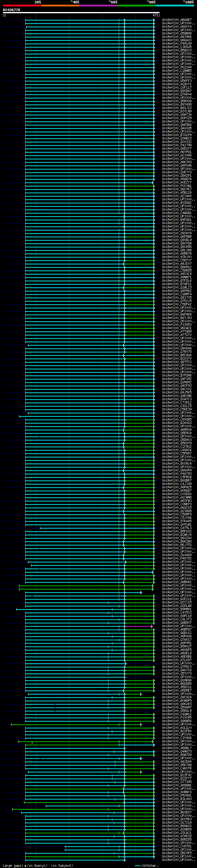The image size is (197, 868).
Task: Click hit label UniRef100_P42798
Action: [x=177, y=145]
